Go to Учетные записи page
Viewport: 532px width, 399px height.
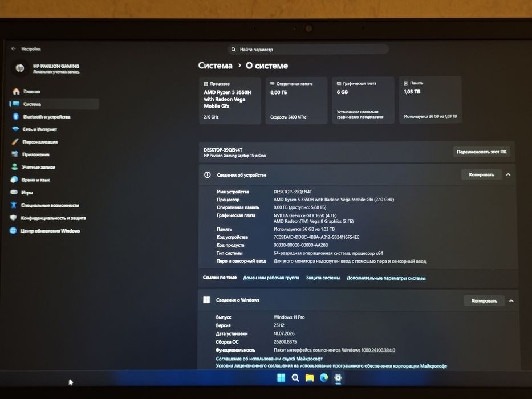click(38, 167)
